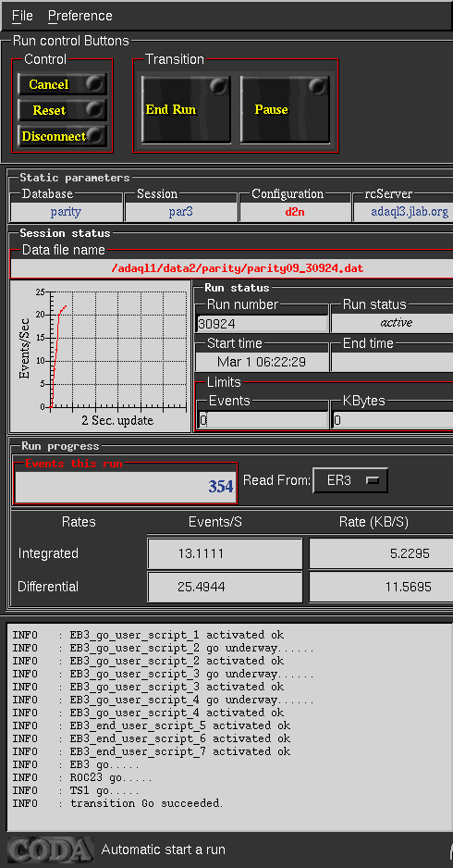
Task: Click the Run number field 30924
Action: [263, 323]
